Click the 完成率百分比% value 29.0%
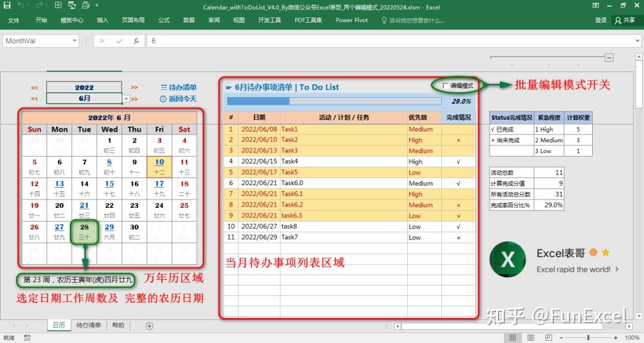Screen dimensions: 644x343 (549, 205)
